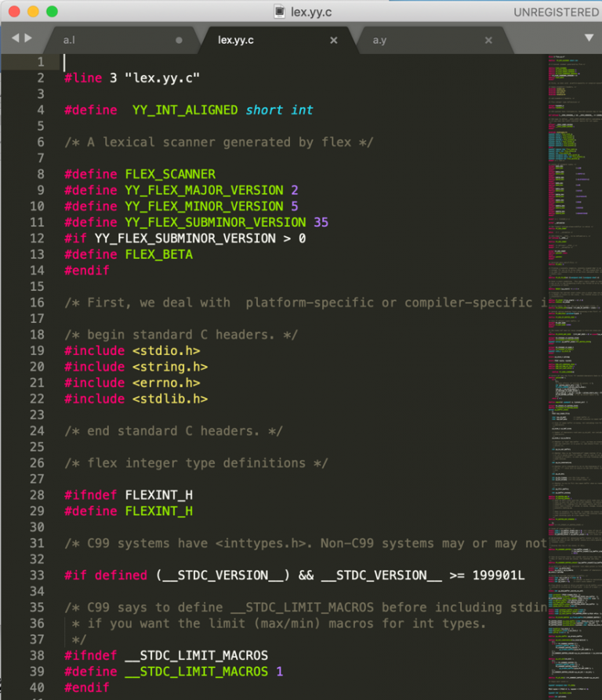
Task: Click the yellow minimize window button
Action: click(33, 12)
